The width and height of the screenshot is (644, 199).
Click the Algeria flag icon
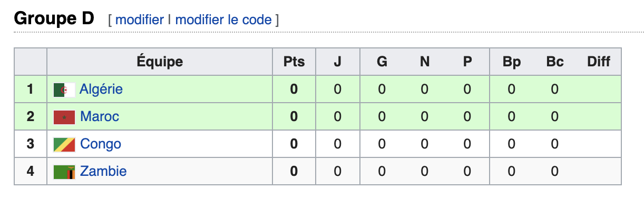click(64, 89)
